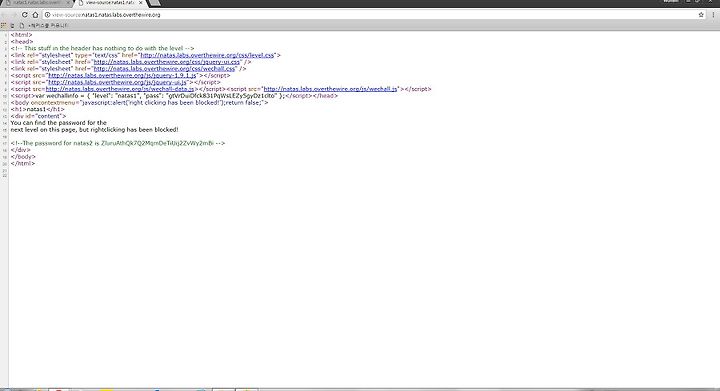
Task: Click the 'This stuff in the header' comment
Action: pyautogui.click(x=102, y=48)
